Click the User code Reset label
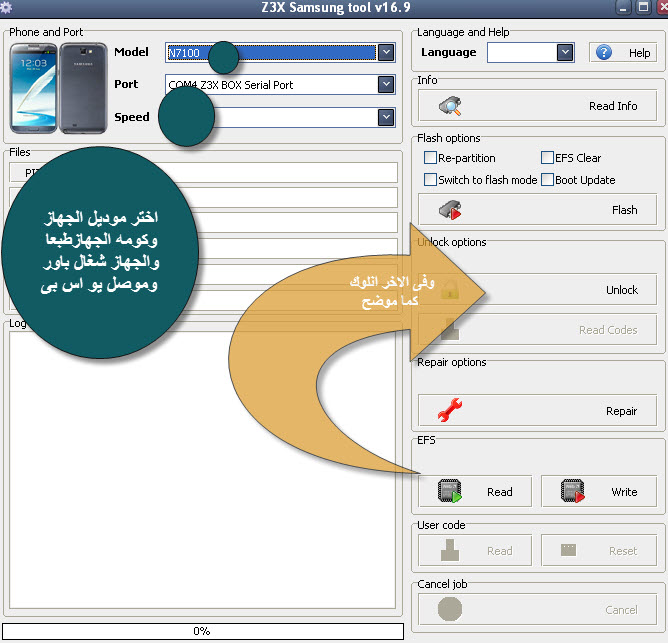The image size is (668, 643). (623, 551)
